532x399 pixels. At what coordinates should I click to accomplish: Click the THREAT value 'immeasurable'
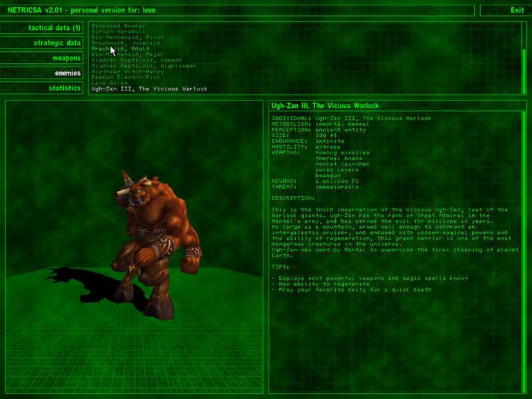click(x=336, y=187)
